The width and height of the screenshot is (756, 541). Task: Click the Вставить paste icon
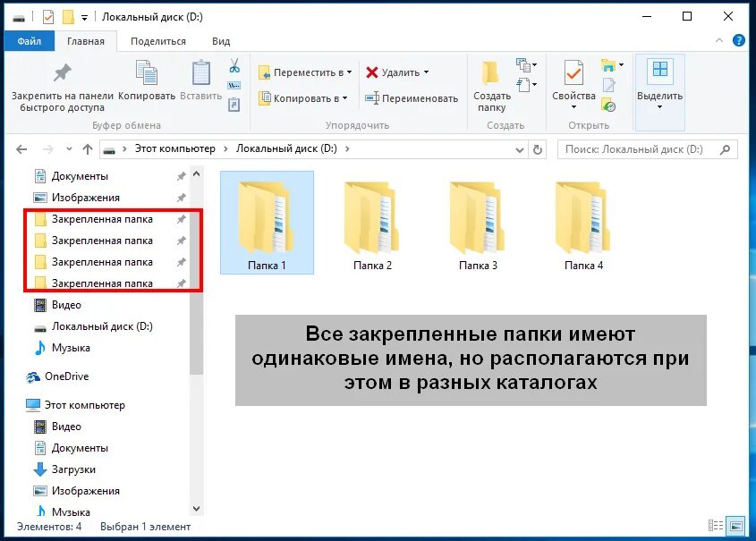(x=201, y=72)
